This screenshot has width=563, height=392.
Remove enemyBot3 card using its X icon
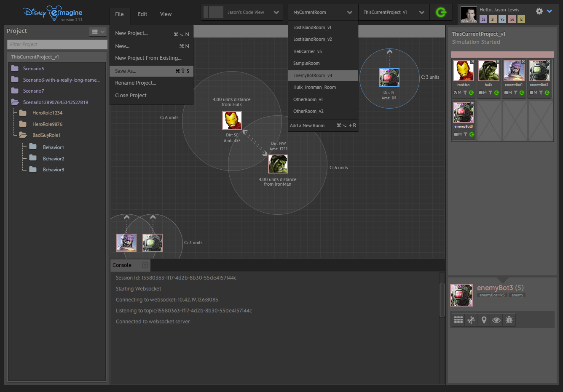[473, 103]
